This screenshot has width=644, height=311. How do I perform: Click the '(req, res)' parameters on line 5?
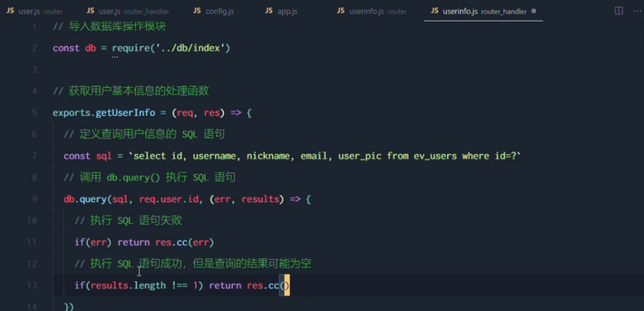coord(198,113)
